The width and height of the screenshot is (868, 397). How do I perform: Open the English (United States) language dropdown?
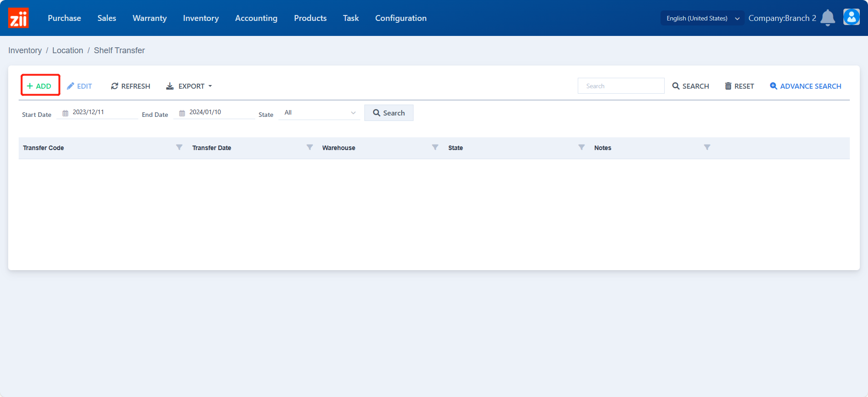click(702, 18)
